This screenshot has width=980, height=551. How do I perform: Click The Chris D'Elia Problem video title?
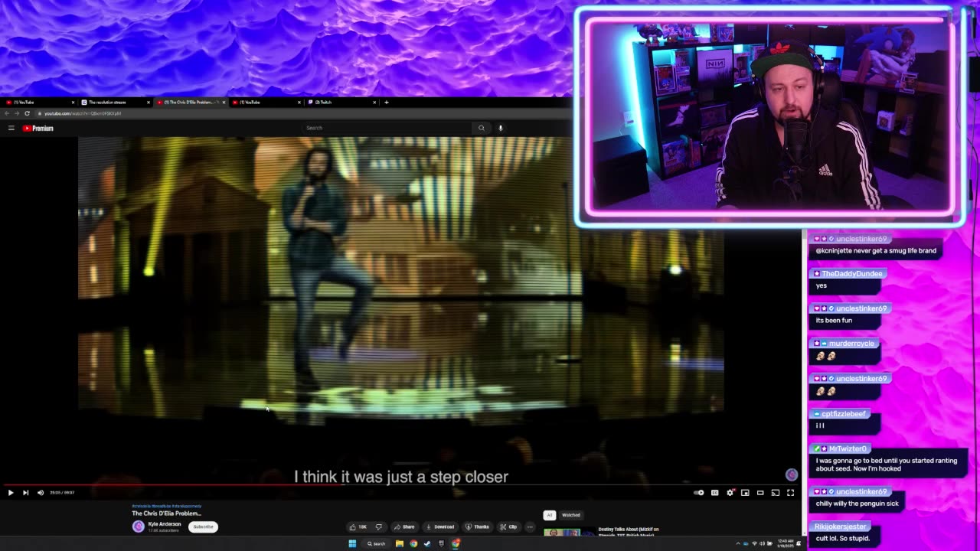(x=167, y=514)
